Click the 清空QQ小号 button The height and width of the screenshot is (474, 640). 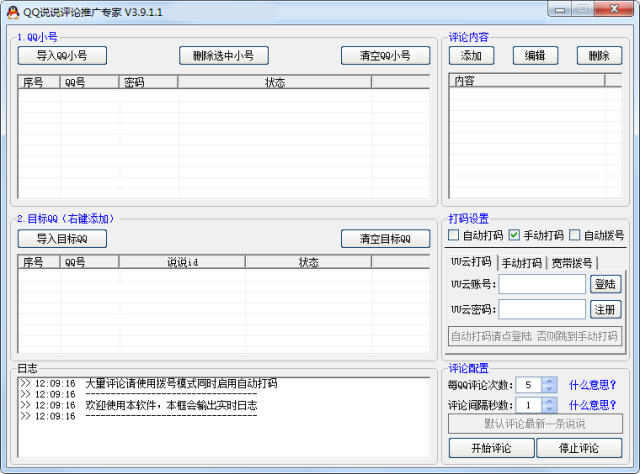[385, 56]
